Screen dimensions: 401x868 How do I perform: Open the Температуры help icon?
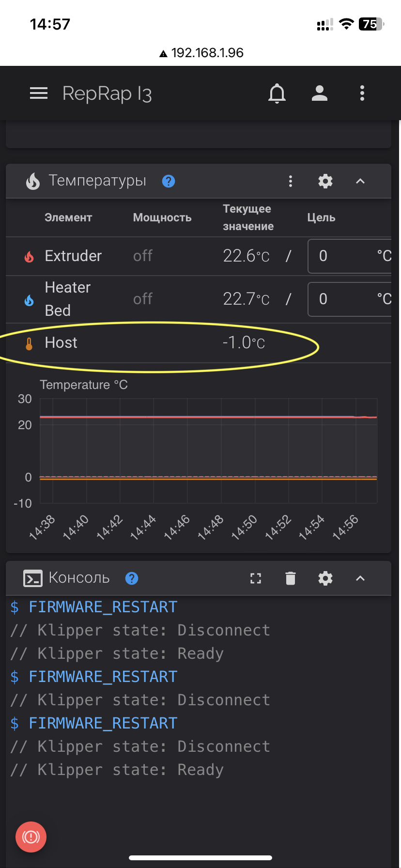(168, 181)
